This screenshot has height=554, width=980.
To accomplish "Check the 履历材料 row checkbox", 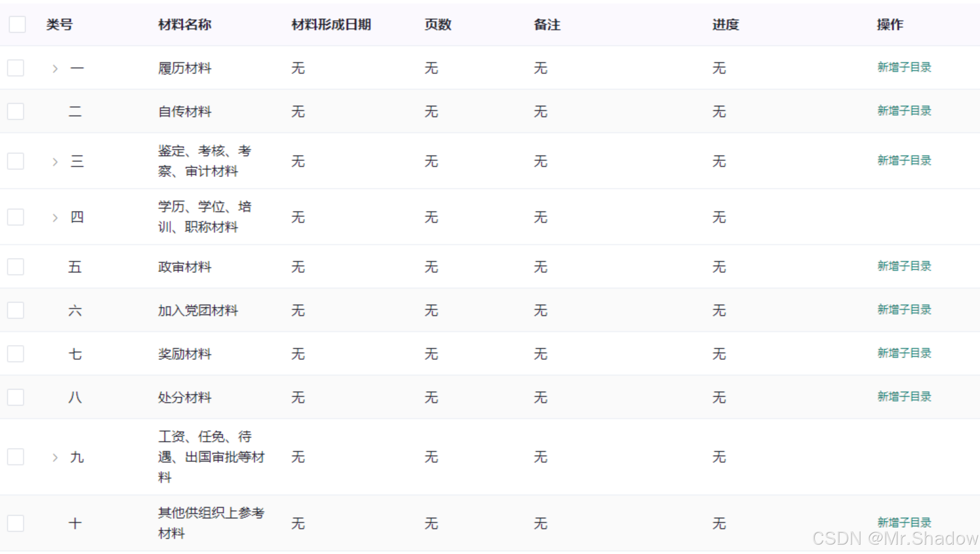I will pyautogui.click(x=16, y=68).
